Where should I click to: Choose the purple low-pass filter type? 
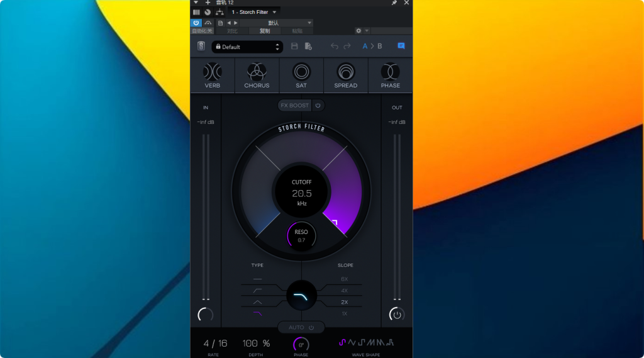pos(257,313)
